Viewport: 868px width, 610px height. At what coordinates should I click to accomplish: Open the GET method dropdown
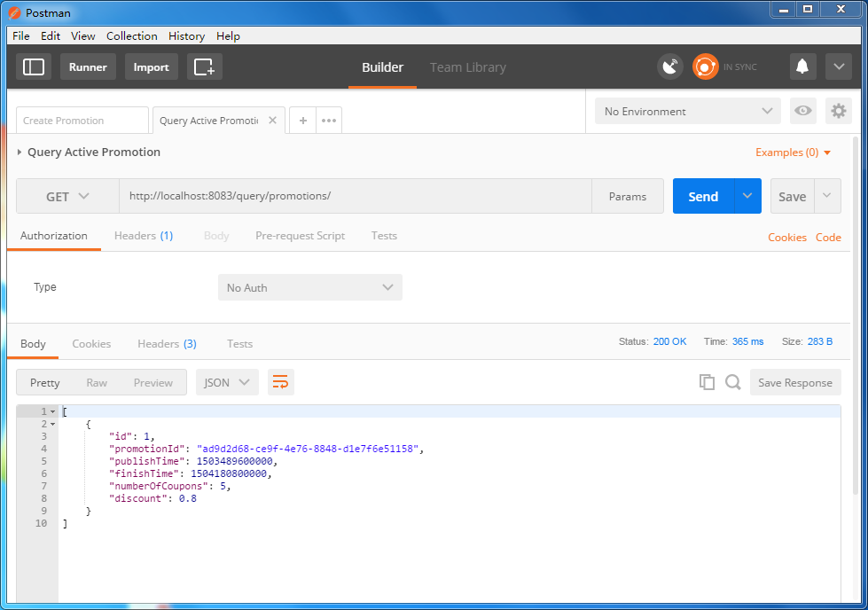[x=67, y=197]
